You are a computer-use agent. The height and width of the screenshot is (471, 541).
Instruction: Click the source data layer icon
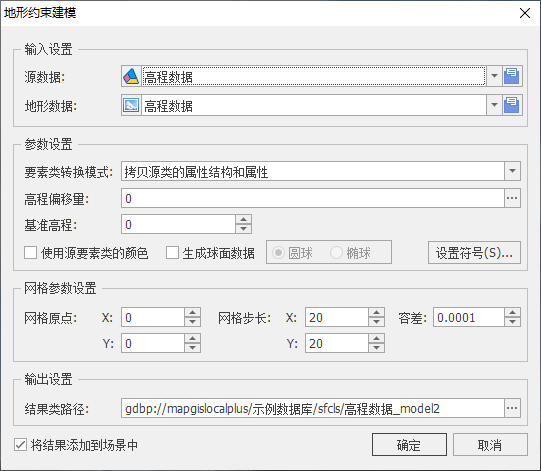(x=131, y=76)
